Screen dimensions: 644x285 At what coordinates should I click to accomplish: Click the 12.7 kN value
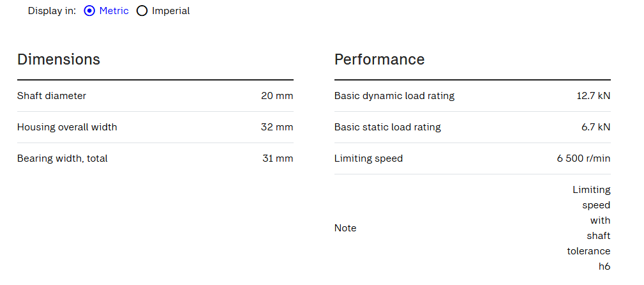(x=594, y=96)
